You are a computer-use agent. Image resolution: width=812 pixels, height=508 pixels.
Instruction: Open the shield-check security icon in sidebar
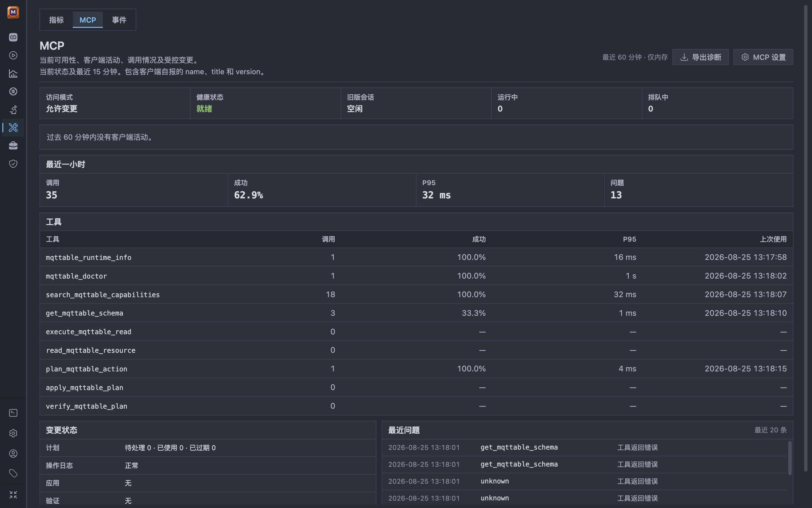13,164
